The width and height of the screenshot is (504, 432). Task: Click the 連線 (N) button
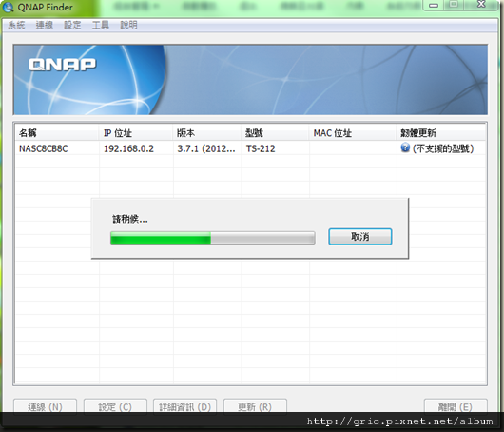[x=45, y=406]
